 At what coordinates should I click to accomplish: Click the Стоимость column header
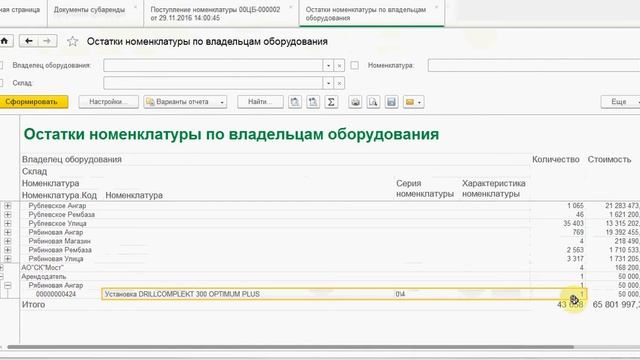click(x=609, y=160)
